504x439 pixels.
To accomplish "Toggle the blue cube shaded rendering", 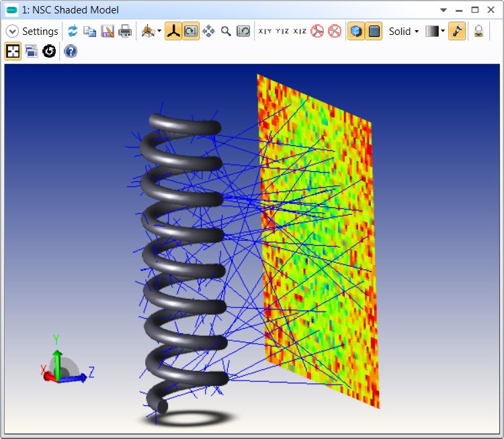I will pyautogui.click(x=355, y=31).
